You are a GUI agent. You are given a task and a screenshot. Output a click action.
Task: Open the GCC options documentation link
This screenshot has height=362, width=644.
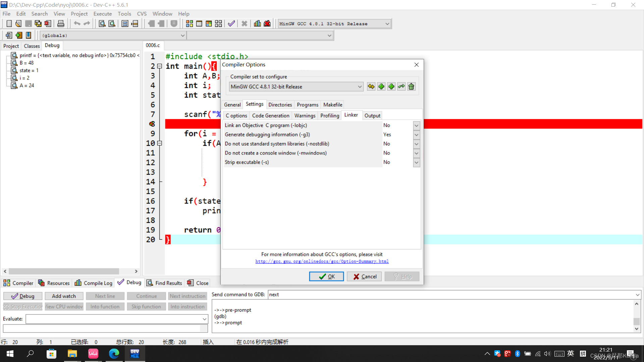[x=322, y=261]
